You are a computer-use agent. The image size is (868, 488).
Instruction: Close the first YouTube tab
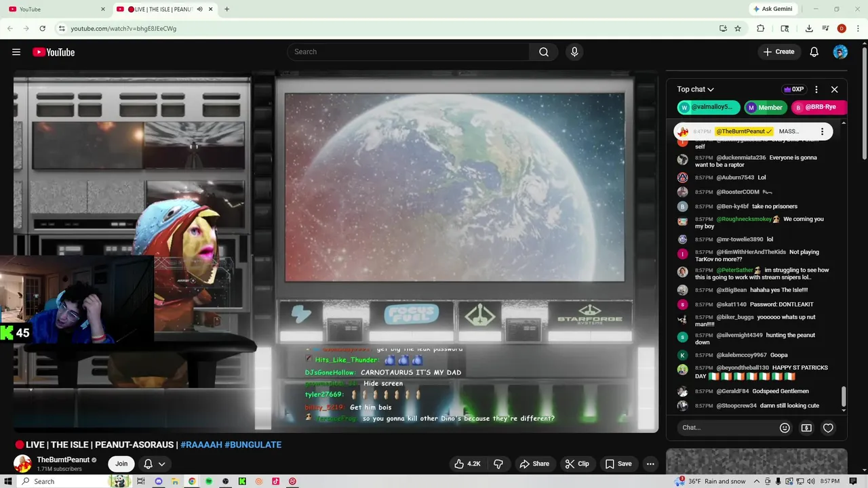pos(103,9)
